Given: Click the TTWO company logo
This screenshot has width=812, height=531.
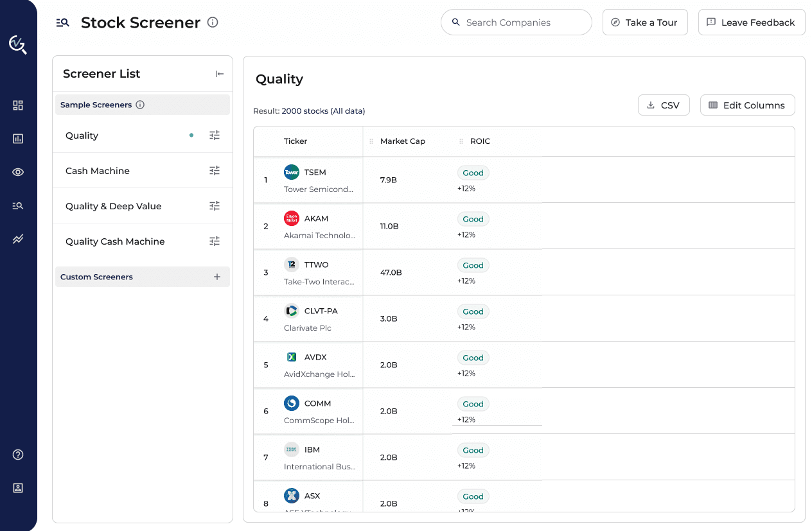Looking at the screenshot, I should coord(292,265).
